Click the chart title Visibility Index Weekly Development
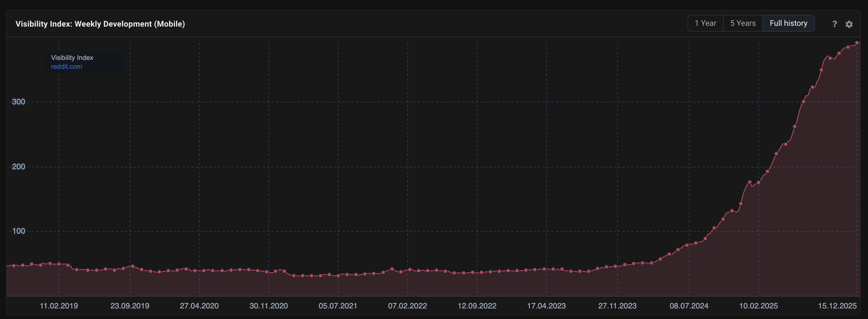The height and width of the screenshot is (319, 868). click(x=100, y=24)
